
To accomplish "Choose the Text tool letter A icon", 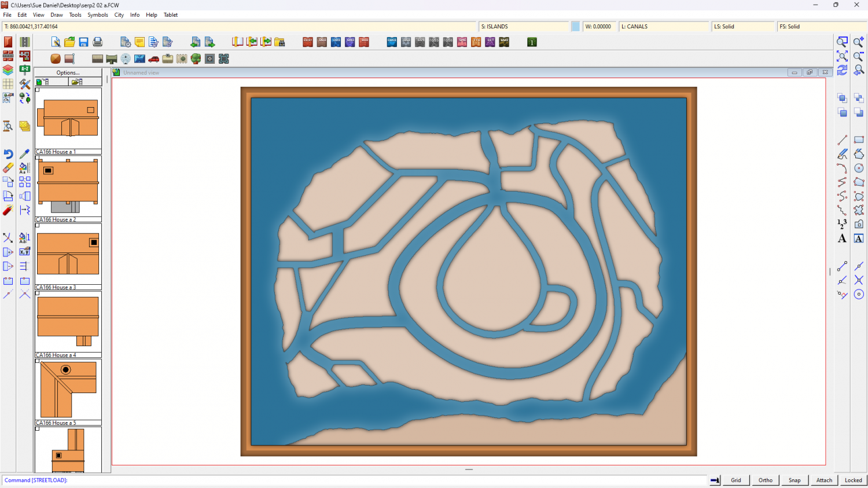I will point(842,239).
